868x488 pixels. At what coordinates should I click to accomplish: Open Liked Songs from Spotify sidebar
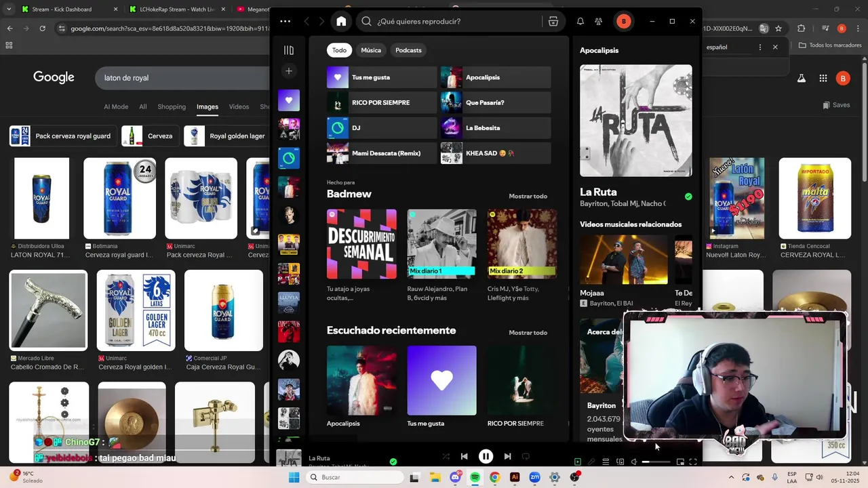pyautogui.click(x=289, y=100)
